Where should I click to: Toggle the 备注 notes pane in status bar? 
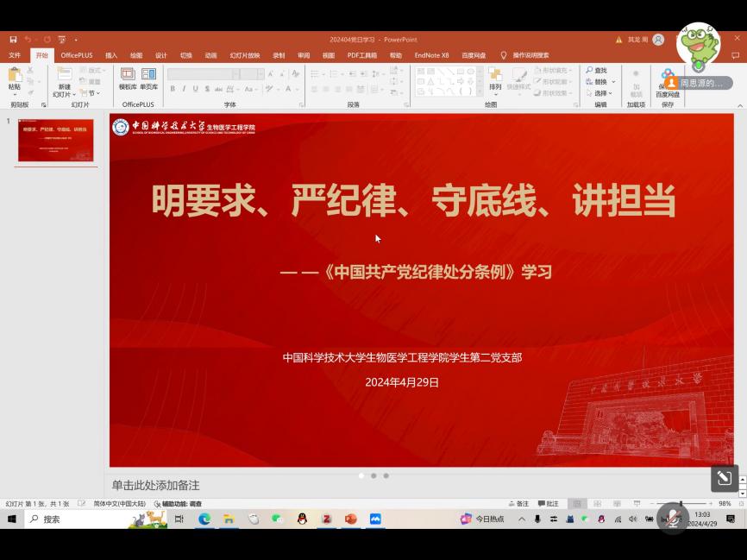[519, 504]
